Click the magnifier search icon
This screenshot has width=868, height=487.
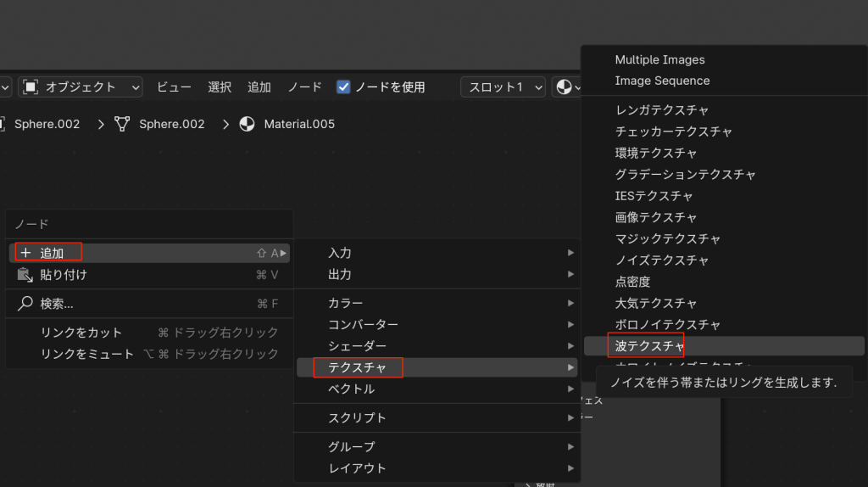[25, 304]
